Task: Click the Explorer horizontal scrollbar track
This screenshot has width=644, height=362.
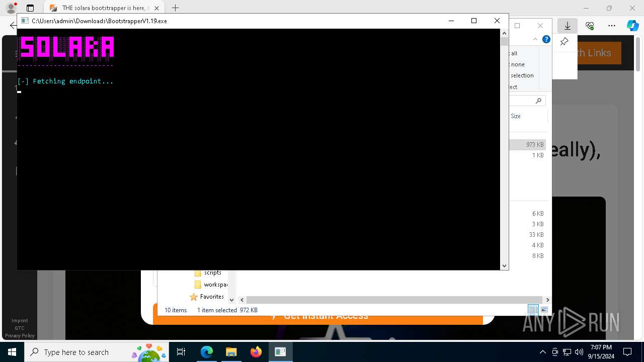Action: click(394, 300)
